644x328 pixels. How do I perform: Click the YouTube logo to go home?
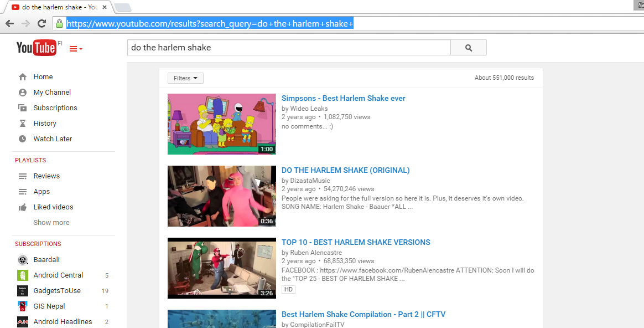coord(37,48)
